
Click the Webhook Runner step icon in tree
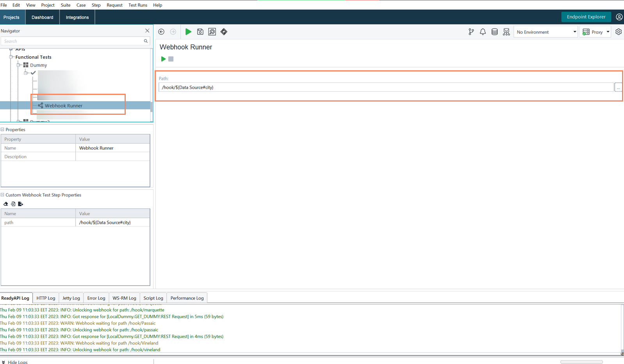click(41, 105)
